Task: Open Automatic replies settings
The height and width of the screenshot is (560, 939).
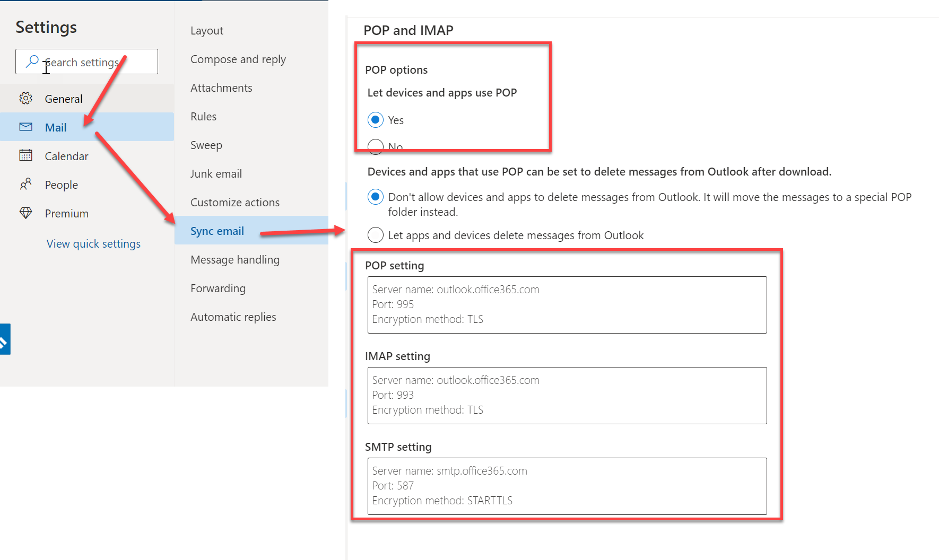Action: click(251, 317)
